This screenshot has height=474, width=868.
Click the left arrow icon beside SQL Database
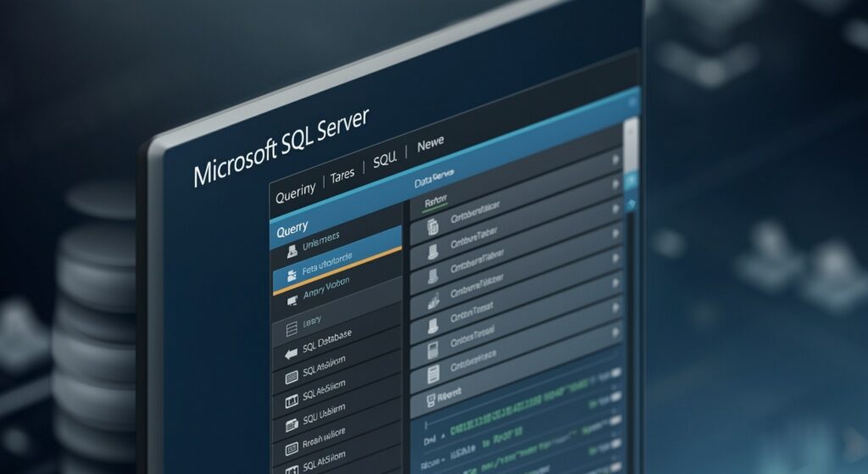pos(289,353)
